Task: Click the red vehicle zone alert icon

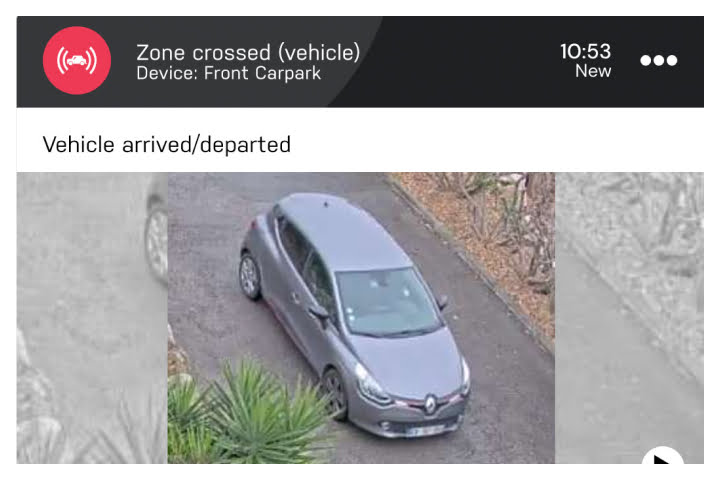Action: click(77, 61)
